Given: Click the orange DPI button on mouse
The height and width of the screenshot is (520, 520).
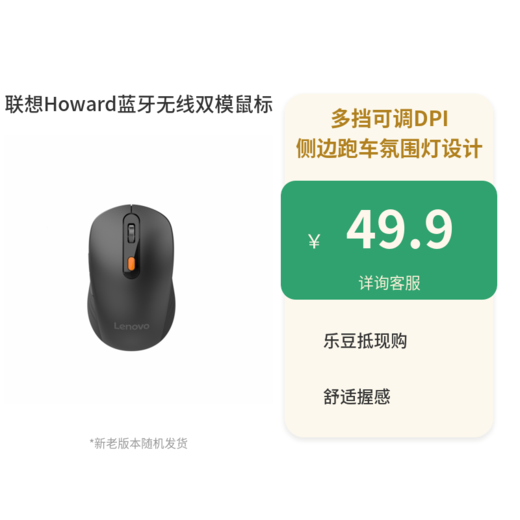Looking at the screenshot, I should pyautogui.click(x=131, y=263).
